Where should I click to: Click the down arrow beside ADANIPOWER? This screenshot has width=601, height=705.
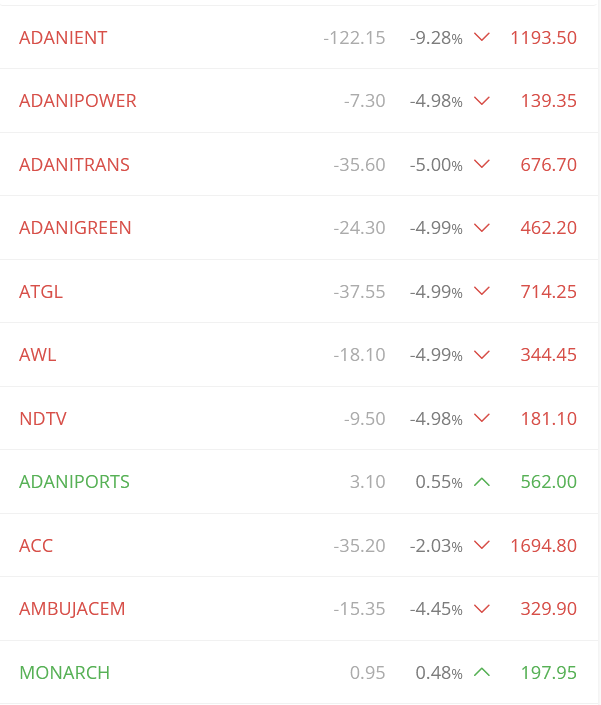coord(482,101)
